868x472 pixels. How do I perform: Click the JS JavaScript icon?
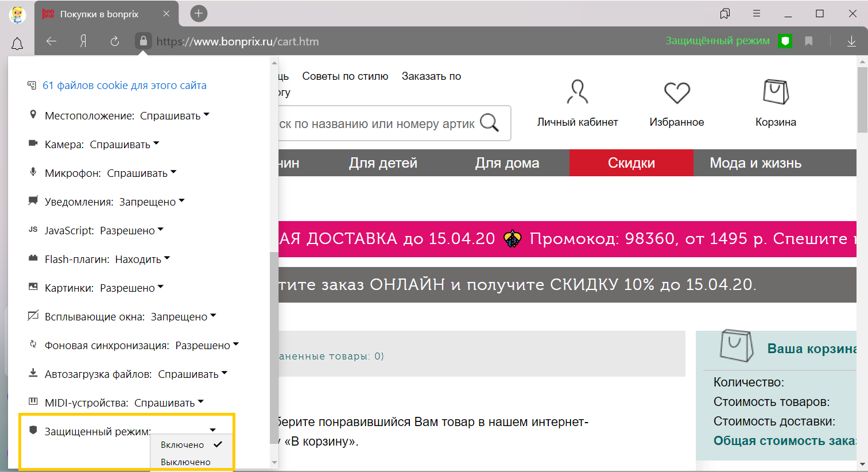coord(33,230)
